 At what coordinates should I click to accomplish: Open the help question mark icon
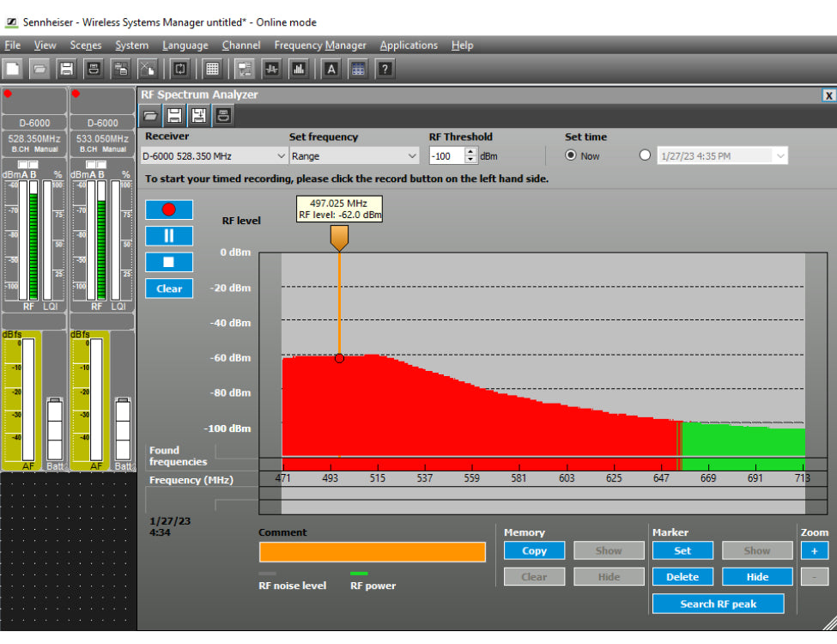(385, 69)
